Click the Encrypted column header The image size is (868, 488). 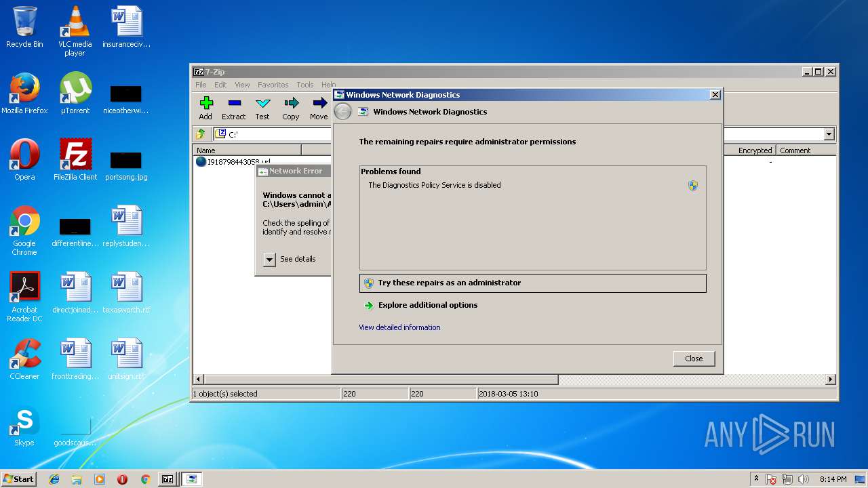point(750,150)
